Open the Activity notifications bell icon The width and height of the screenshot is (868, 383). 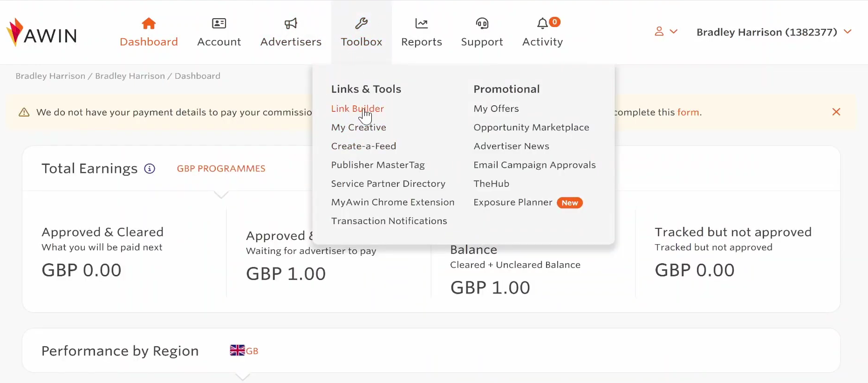[x=542, y=23]
